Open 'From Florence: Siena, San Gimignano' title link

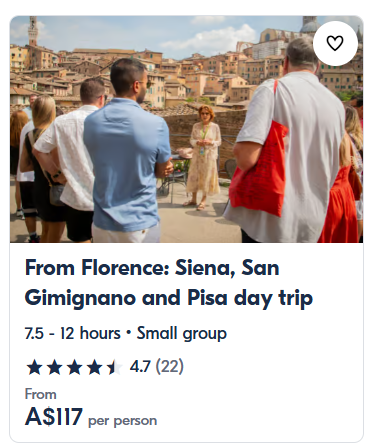[169, 282]
